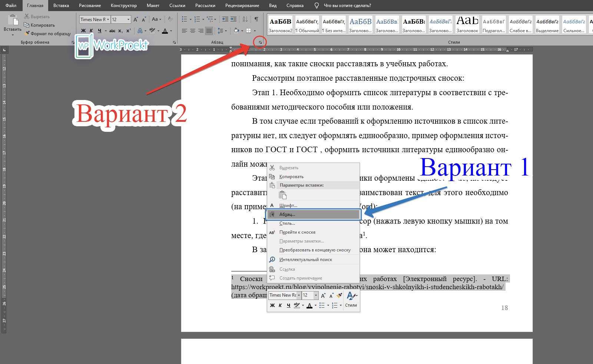The height and width of the screenshot is (364, 593).
Task: Click the increase indent icon
Action: click(232, 19)
